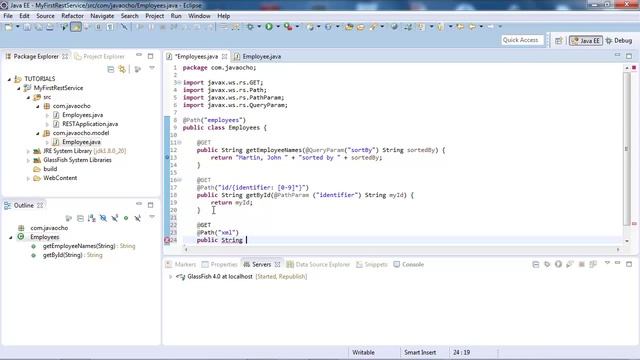Click the Quick Access search field
The height and width of the screenshot is (360, 640).
[x=522, y=40]
